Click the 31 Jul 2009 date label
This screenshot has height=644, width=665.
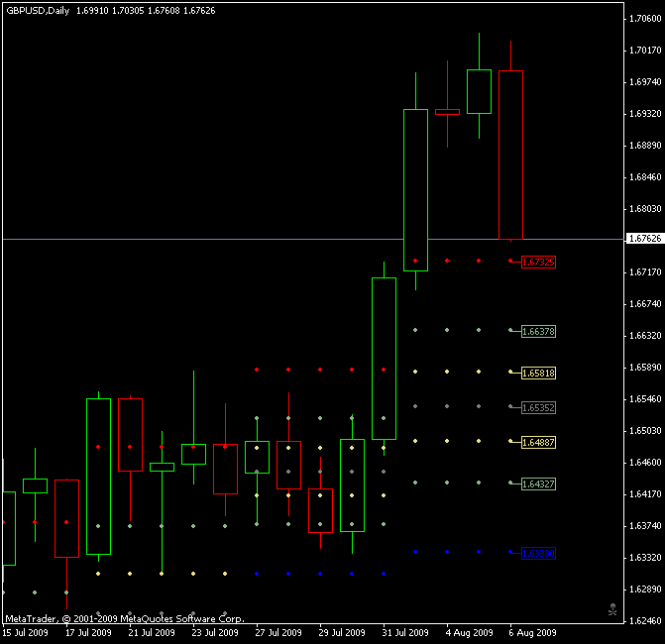click(405, 632)
